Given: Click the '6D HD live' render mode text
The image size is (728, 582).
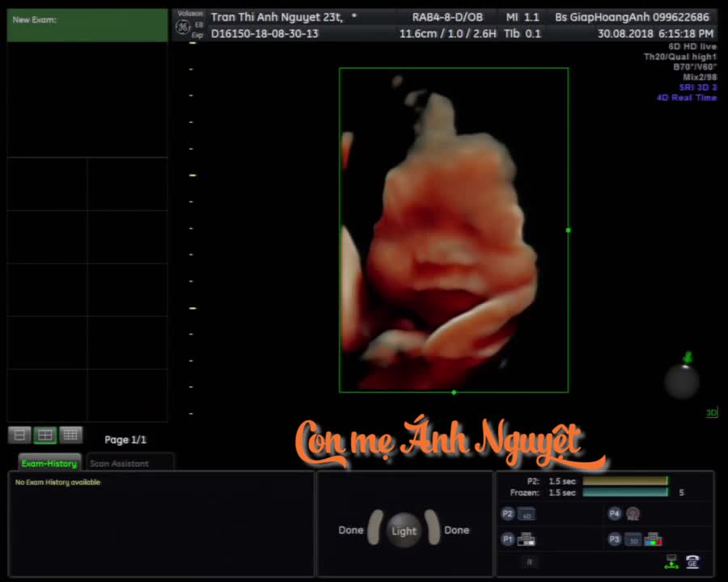Looking at the screenshot, I should (692, 46).
